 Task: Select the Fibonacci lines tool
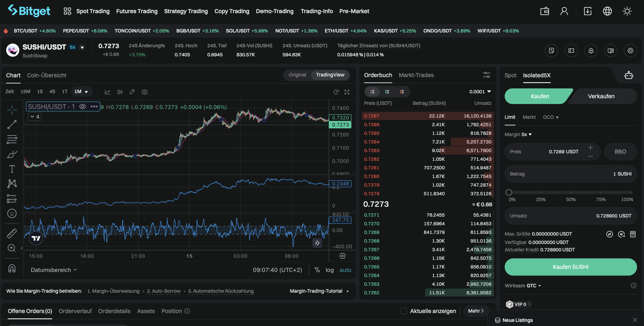coord(12,139)
